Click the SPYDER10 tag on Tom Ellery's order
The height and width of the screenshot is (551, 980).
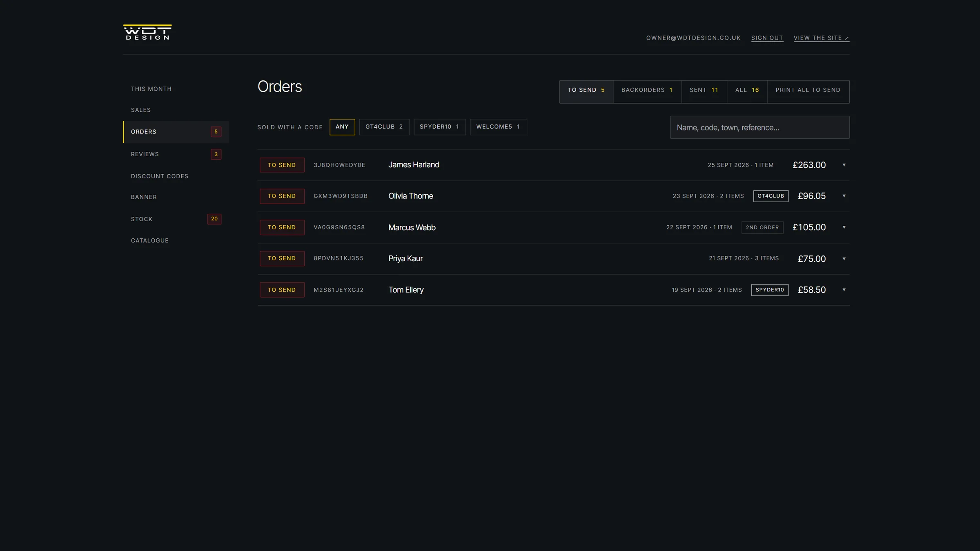[770, 290]
